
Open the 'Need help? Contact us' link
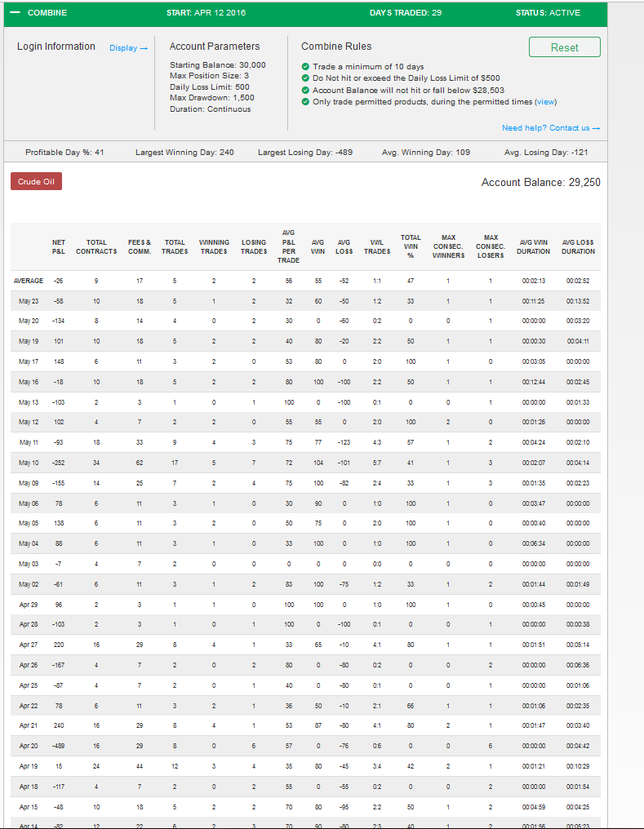point(551,128)
